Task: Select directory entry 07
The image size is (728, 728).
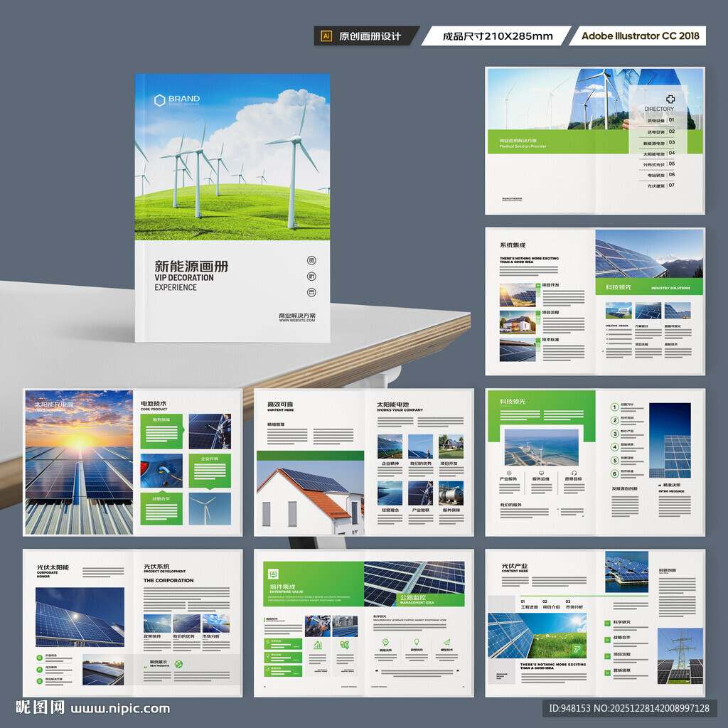Action: click(661, 186)
